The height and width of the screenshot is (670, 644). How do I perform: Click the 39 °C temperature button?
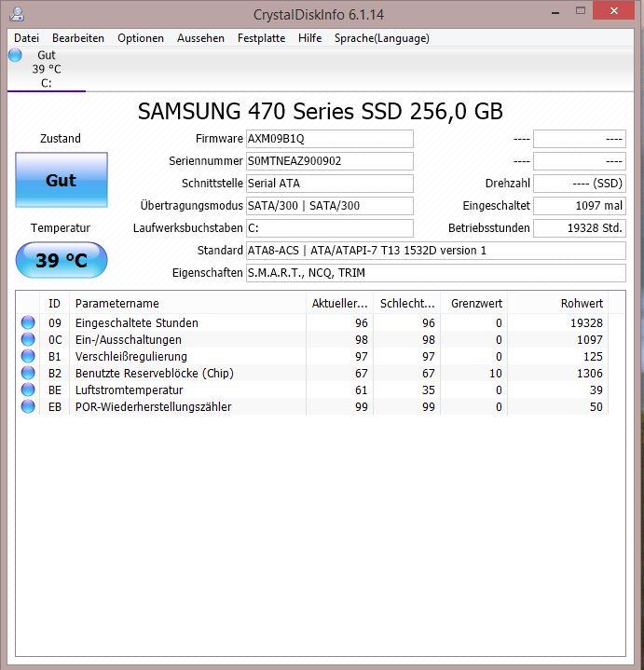[62, 260]
